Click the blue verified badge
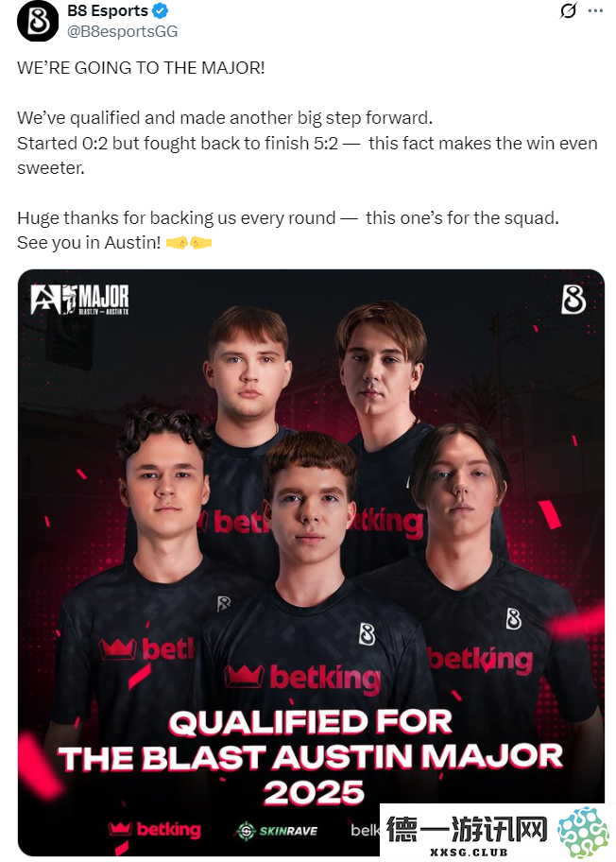Image resolution: width=616 pixels, height=862 pixels. 161,10
